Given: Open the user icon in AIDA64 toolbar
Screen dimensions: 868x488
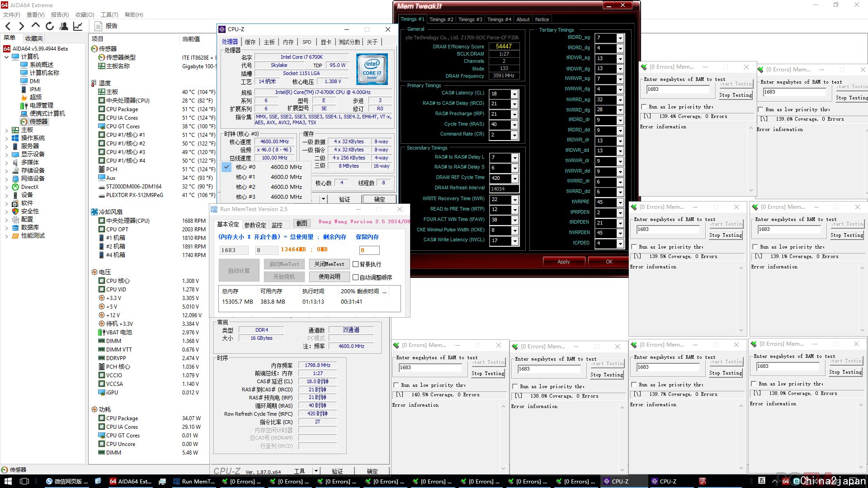Looking at the screenshot, I should pos(64,26).
